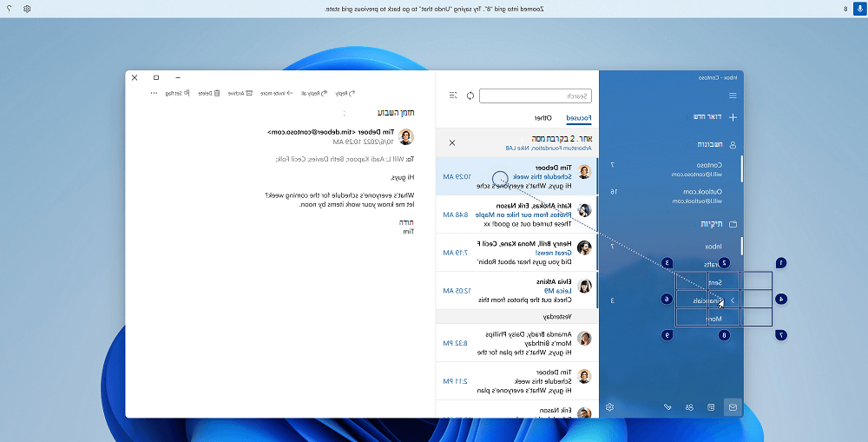This screenshot has height=442, width=868.
Task: Click Invite more in toolbar
Action: [x=277, y=94]
